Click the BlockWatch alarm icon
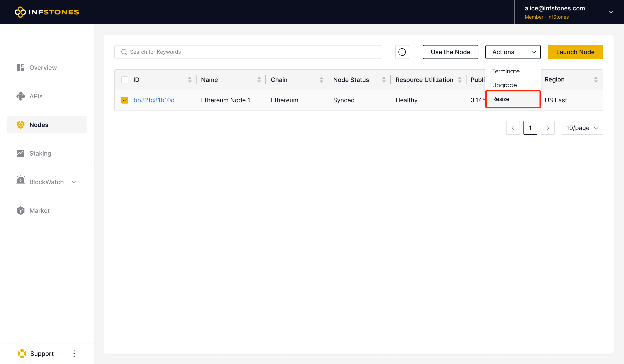624x364 pixels. pos(21,180)
